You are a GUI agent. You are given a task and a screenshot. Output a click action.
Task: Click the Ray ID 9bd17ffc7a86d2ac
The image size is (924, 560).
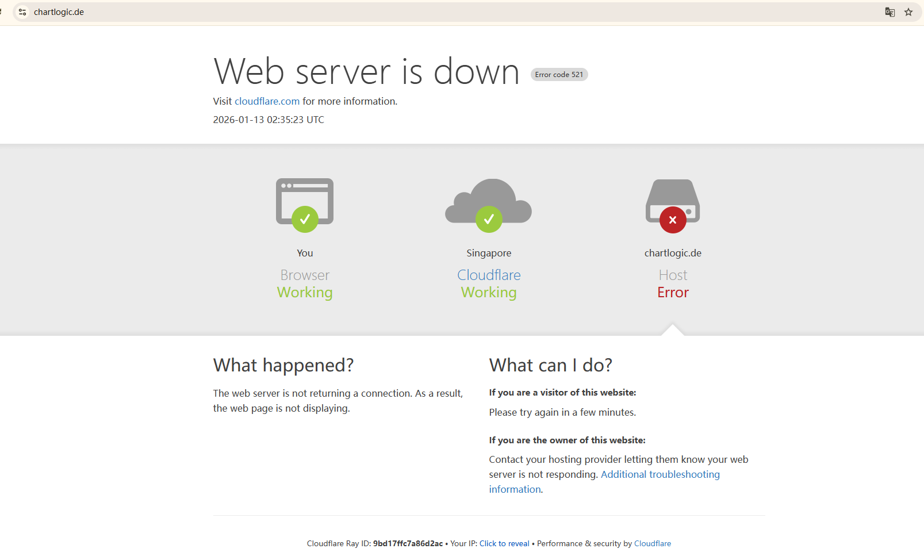point(408,543)
